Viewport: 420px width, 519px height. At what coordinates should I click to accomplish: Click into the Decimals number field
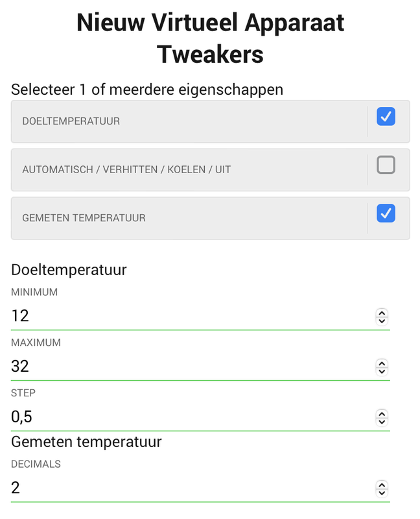188,488
